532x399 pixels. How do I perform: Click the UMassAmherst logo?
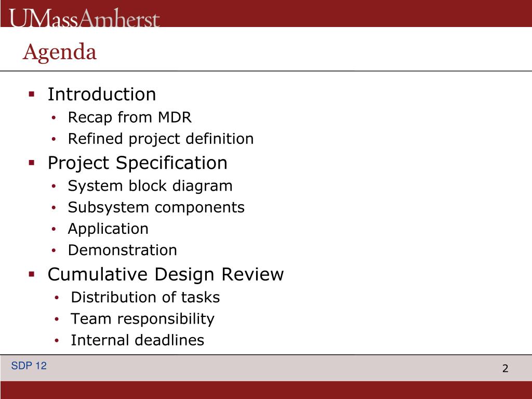tap(84, 18)
